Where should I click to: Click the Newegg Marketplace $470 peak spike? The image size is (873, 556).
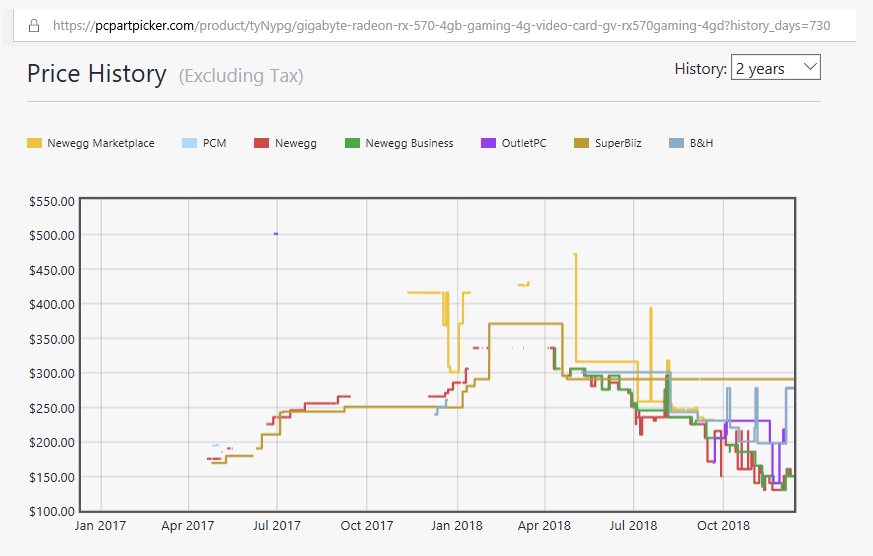click(575, 255)
